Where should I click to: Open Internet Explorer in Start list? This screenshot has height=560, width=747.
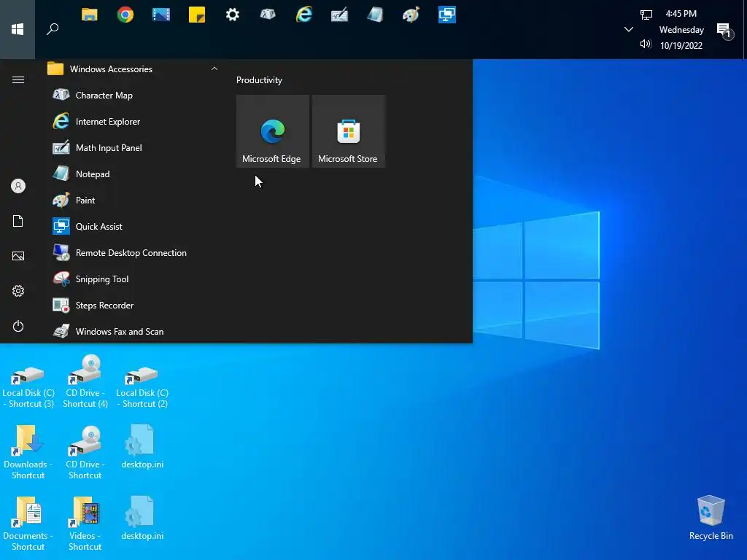click(132, 122)
